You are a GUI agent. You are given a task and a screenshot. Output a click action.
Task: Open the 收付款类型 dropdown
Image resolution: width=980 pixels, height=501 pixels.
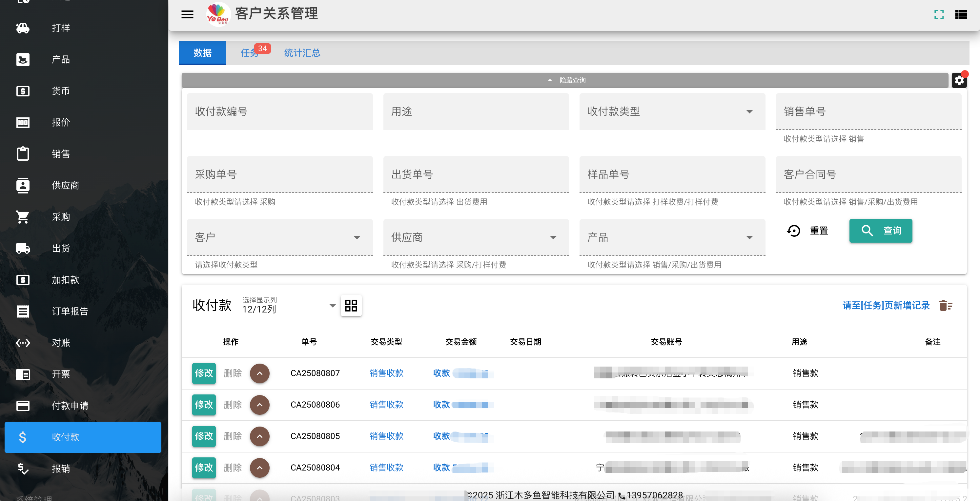(672, 111)
